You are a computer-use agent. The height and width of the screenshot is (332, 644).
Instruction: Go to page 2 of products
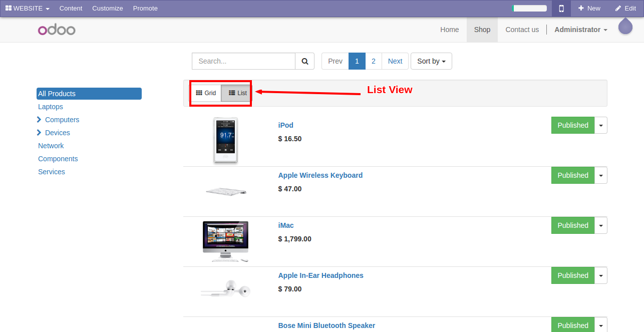click(374, 61)
